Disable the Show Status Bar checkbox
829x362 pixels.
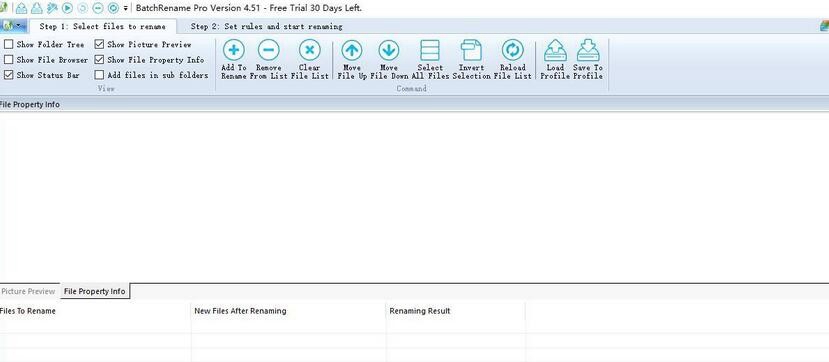8,75
